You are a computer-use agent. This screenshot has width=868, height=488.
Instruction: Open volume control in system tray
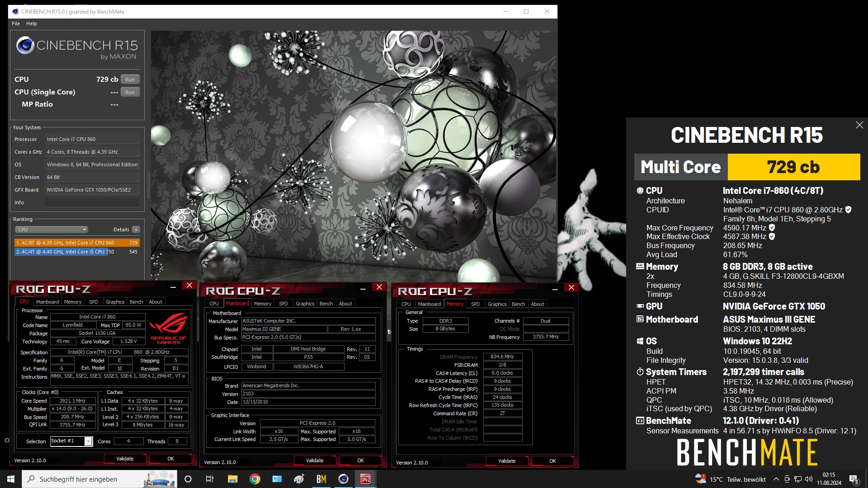[x=809, y=479]
